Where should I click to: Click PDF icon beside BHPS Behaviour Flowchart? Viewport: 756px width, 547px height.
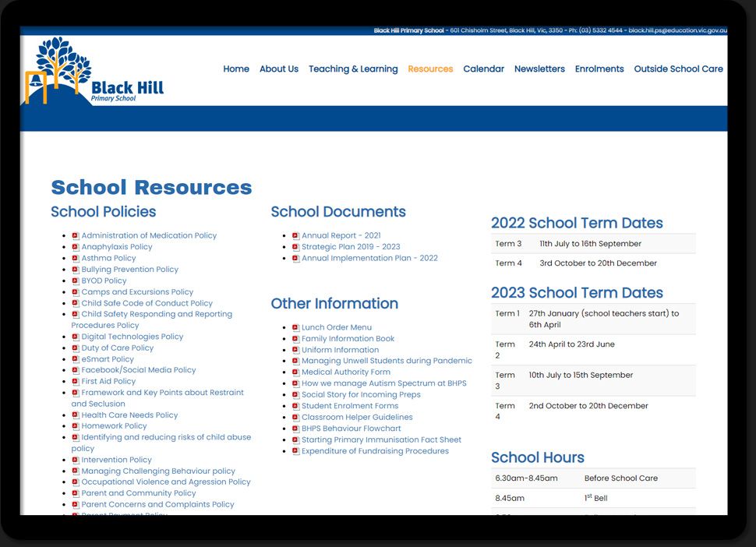[296, 429]
